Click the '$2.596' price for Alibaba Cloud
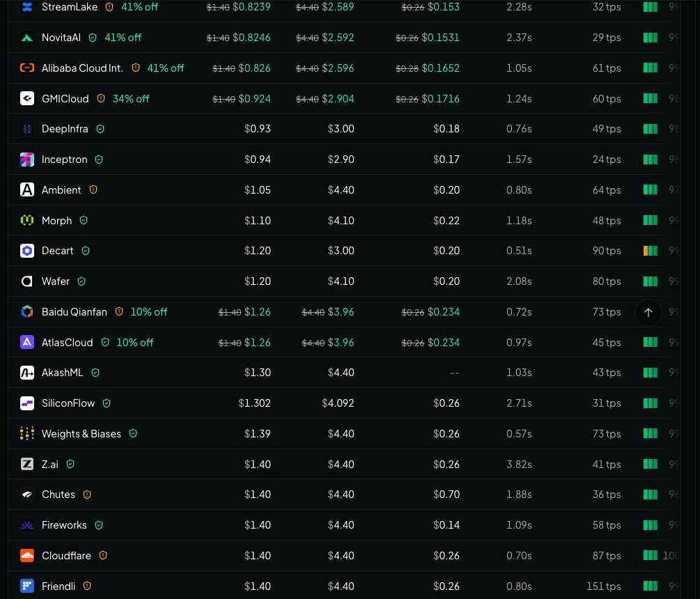Screen dimensions: 700x599 pyautogui.click(x=338, y=68)
